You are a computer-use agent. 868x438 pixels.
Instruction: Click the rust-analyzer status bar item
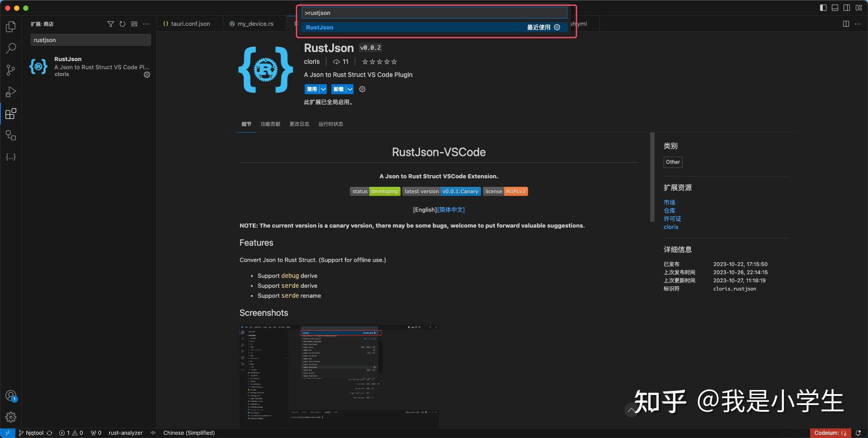[125, 433]
